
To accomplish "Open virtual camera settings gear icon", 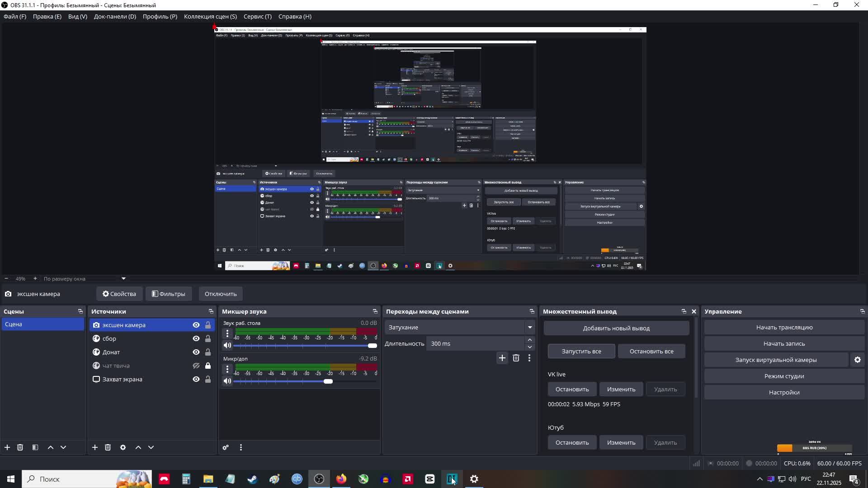I will [x=857, y=360].
